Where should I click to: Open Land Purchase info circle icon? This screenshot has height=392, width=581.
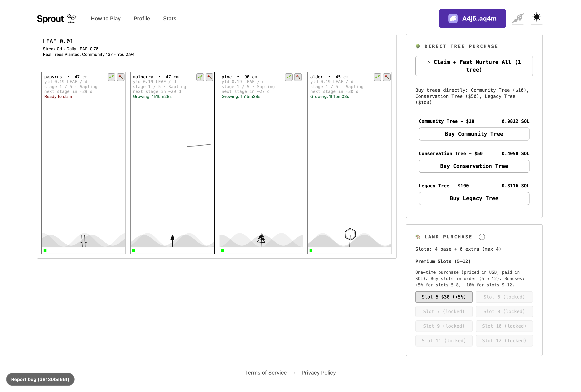(481, 237)
